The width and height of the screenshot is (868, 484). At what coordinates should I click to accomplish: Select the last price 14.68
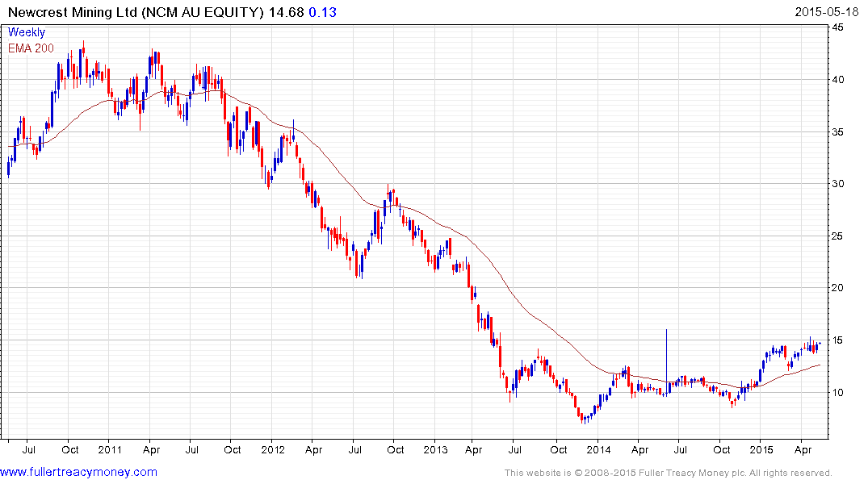click(x=286, y=12)
